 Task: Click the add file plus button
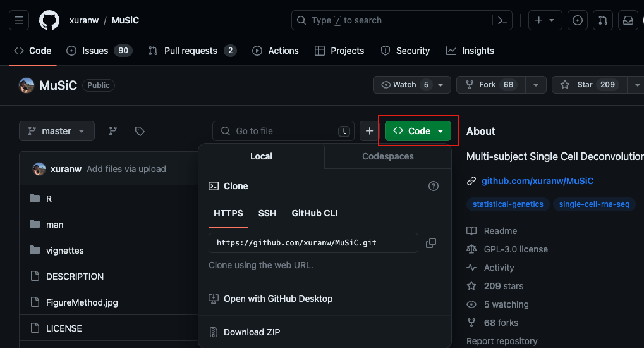pos(369,131)
